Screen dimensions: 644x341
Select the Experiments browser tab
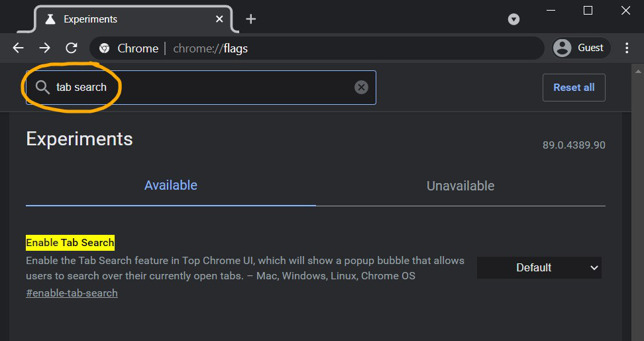point(126,19)
